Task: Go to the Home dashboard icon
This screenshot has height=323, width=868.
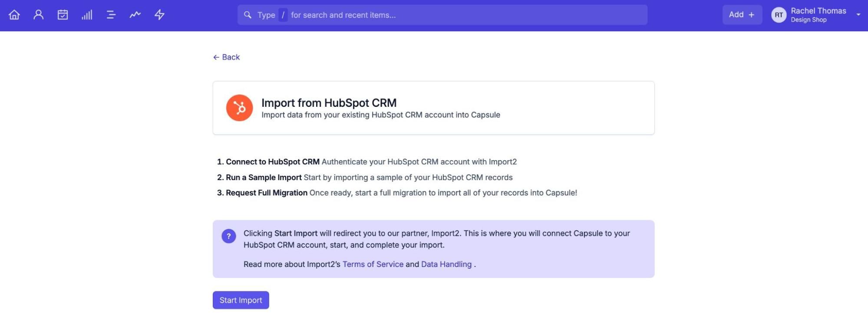Action: click(x=14, y=15)
